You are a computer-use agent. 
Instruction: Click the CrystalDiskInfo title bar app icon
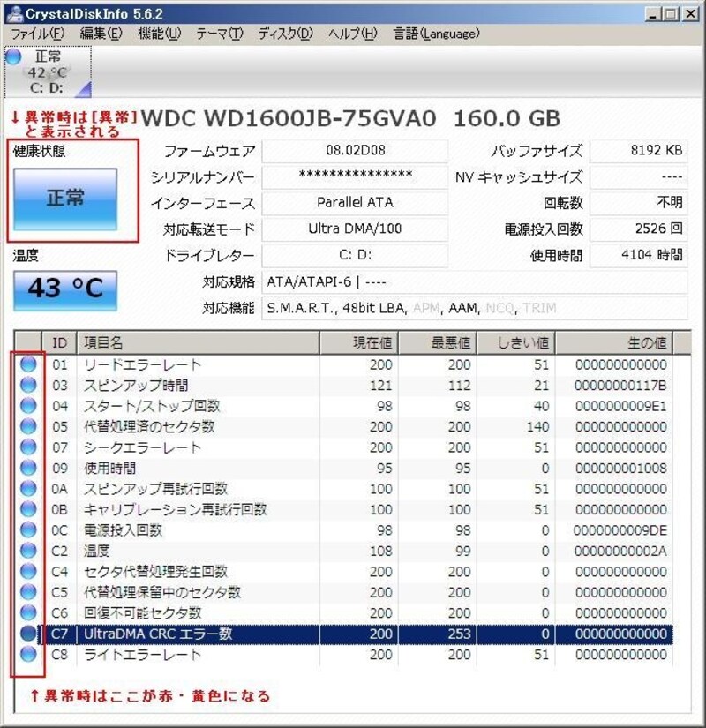click(x=15, y=13)
